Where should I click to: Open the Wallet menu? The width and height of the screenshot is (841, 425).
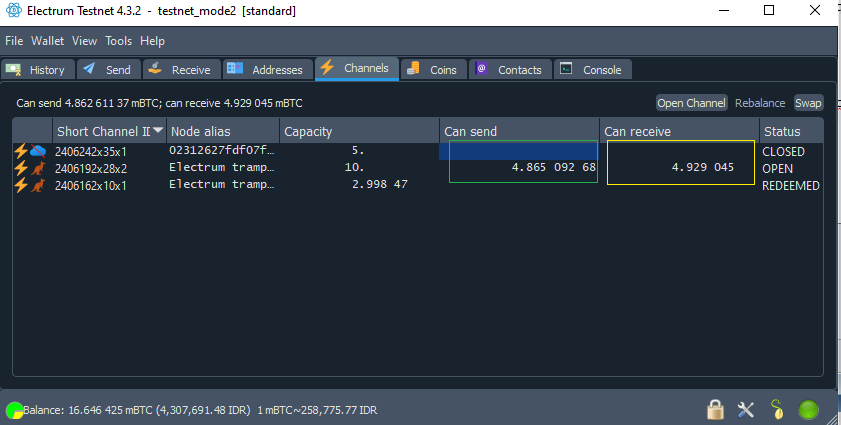pyautogui.click(x=47, y=41)
